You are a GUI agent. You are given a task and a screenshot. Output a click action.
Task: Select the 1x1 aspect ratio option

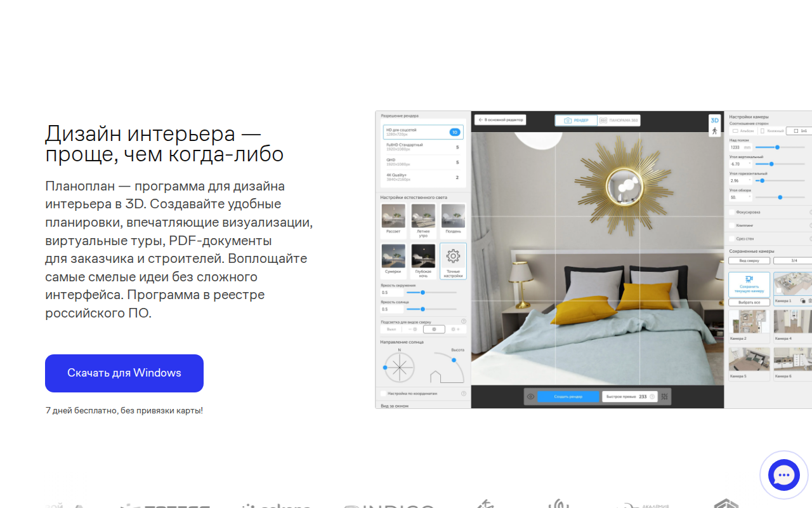(x=800, y=131)
